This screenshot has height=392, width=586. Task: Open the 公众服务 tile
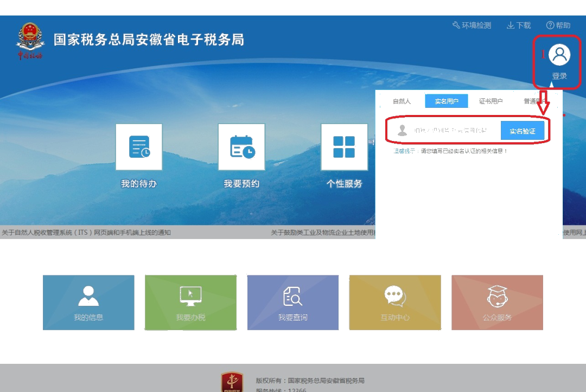click(497, 303)
